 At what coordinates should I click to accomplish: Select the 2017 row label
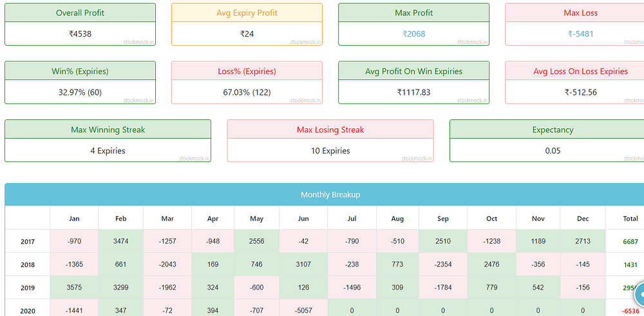pyautogui.click(x=28, y=242)
